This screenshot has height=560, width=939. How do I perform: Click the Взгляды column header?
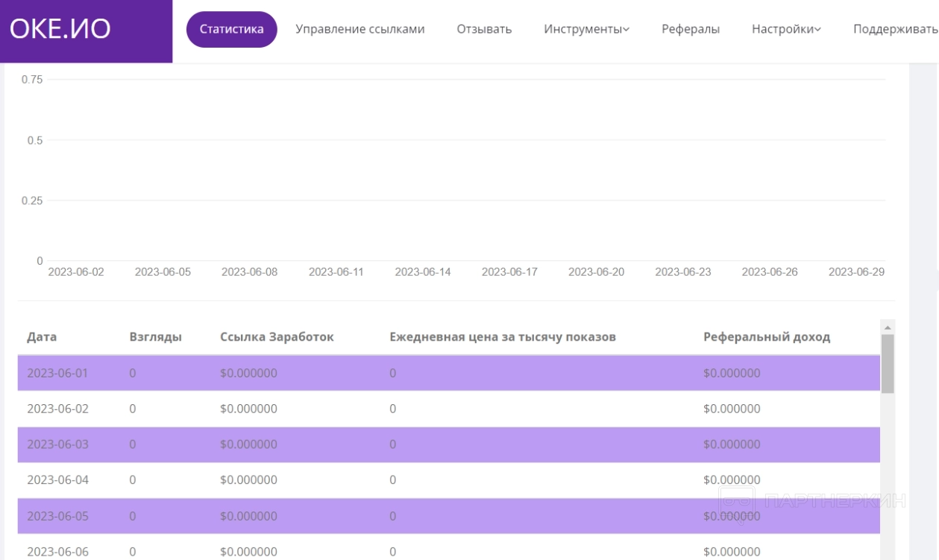(155, 337)
